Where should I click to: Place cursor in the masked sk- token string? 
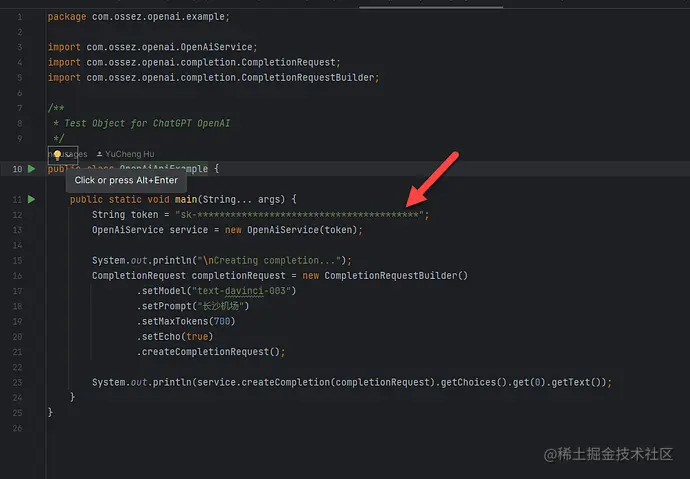point(299,215)
